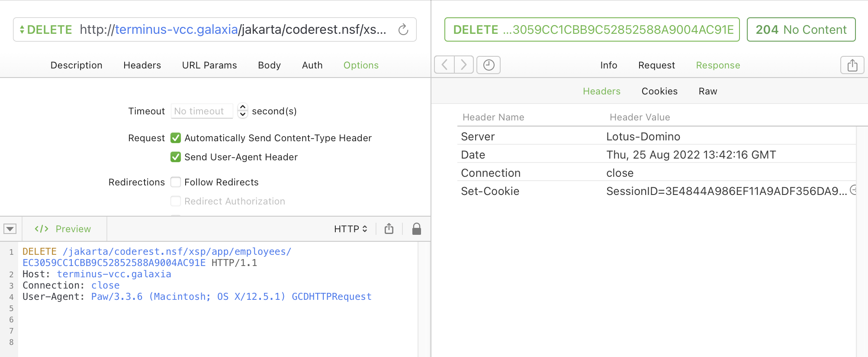Viewport: 868px width, 357px height.
Task: Switch to the Headers request tab
Action: 142,65
